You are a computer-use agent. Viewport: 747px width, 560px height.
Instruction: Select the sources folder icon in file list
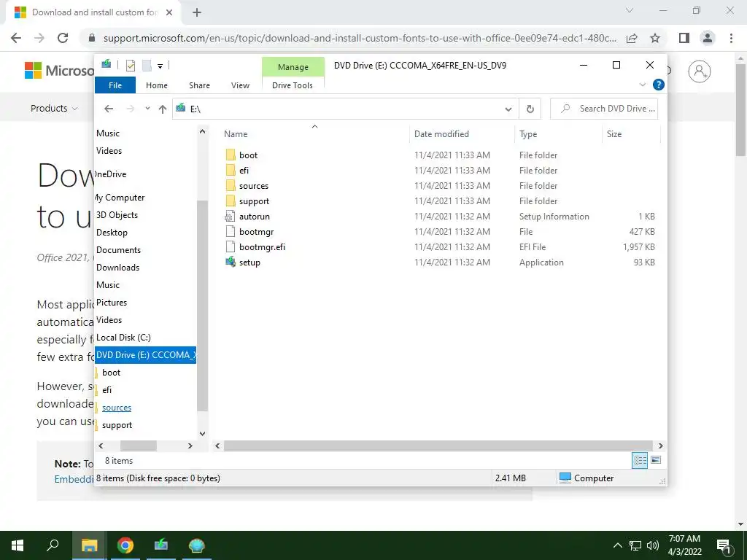coord(230,185)
